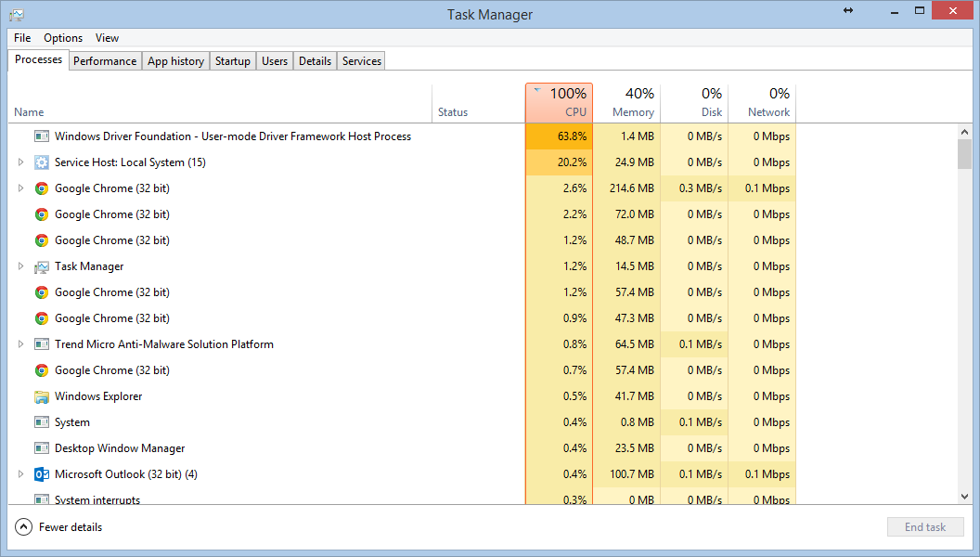Select the 64.5 MB memory cell
This screenshot has width=980, height=557.
click(626, 344)
